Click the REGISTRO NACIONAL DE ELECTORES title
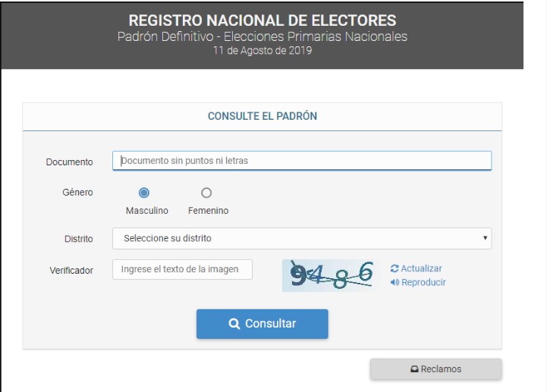The height and width of the screenshot is (392, 547). 262,20
